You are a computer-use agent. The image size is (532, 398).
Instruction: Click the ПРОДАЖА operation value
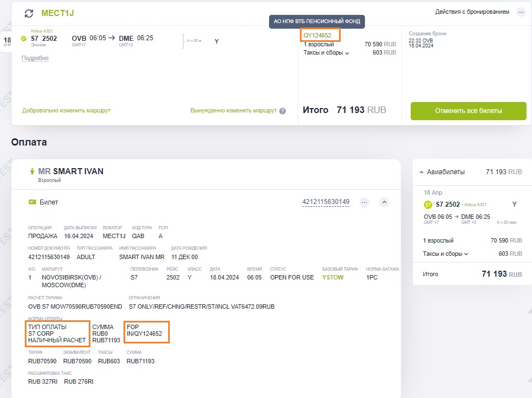point(43,236)
